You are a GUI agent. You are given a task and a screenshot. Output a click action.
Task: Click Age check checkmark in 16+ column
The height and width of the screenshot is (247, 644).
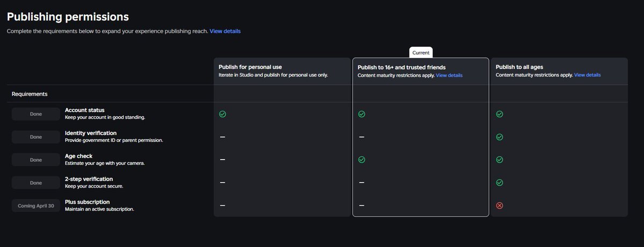tap(362, 160)
